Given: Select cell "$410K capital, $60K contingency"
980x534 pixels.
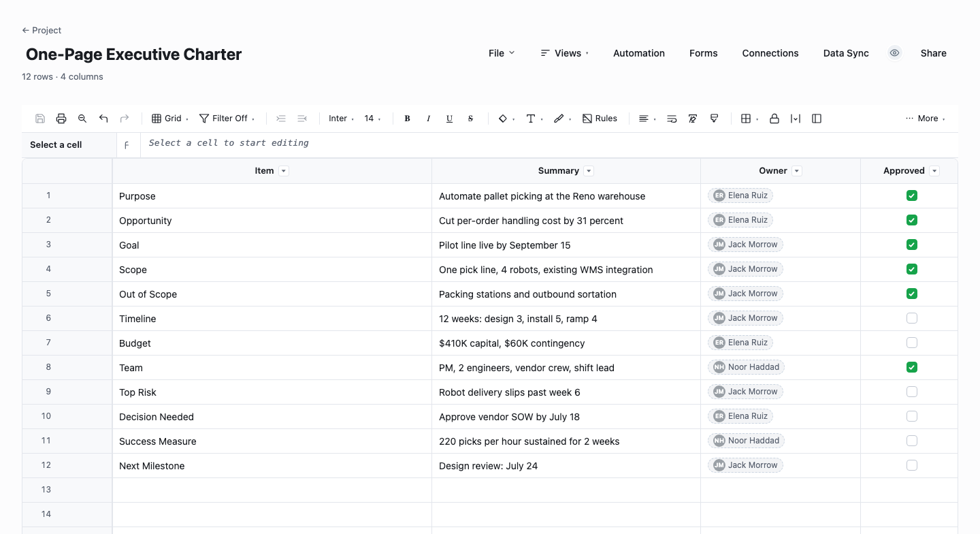Looking at the screenshot, I should tap(566, 343).
